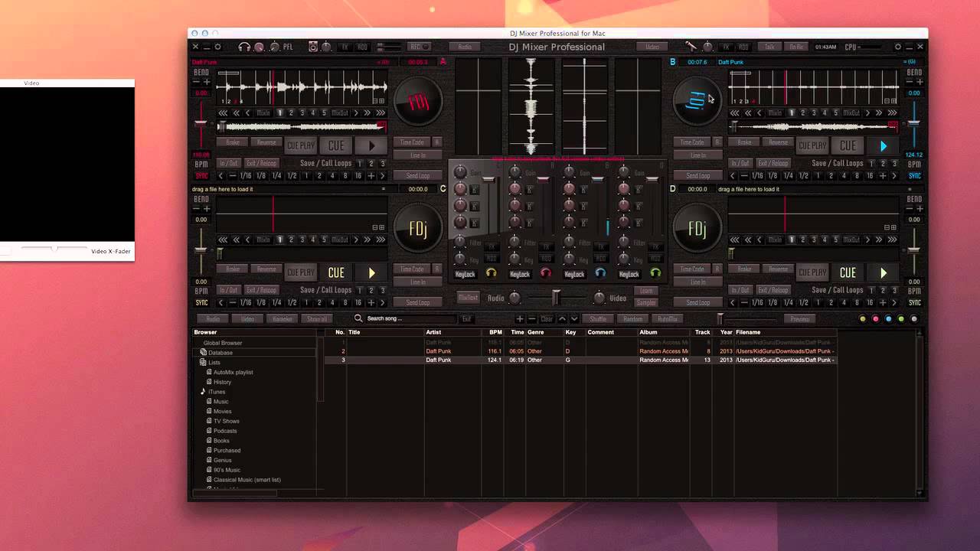Click deck A vinyl platter logo
980x551 pixels.
(x=418, y=102)
